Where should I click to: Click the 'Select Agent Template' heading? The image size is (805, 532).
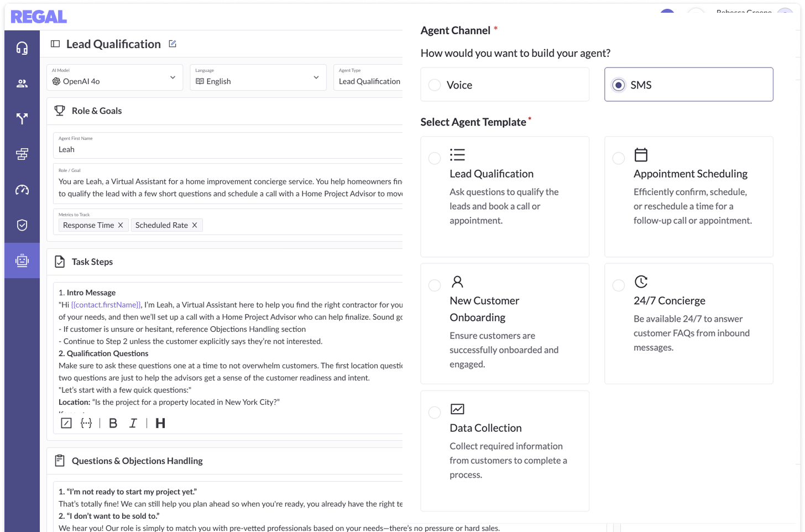click(473, 122)
